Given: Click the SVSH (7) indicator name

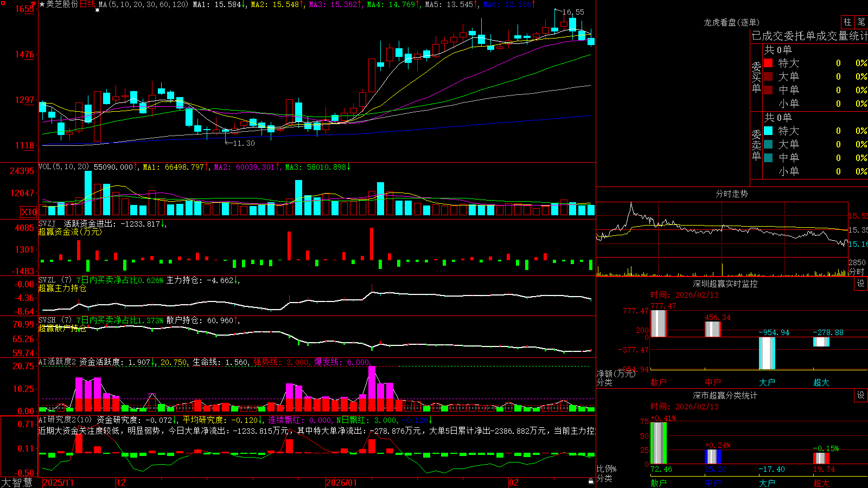Looking at the screenshot, I should click(55, 320).
